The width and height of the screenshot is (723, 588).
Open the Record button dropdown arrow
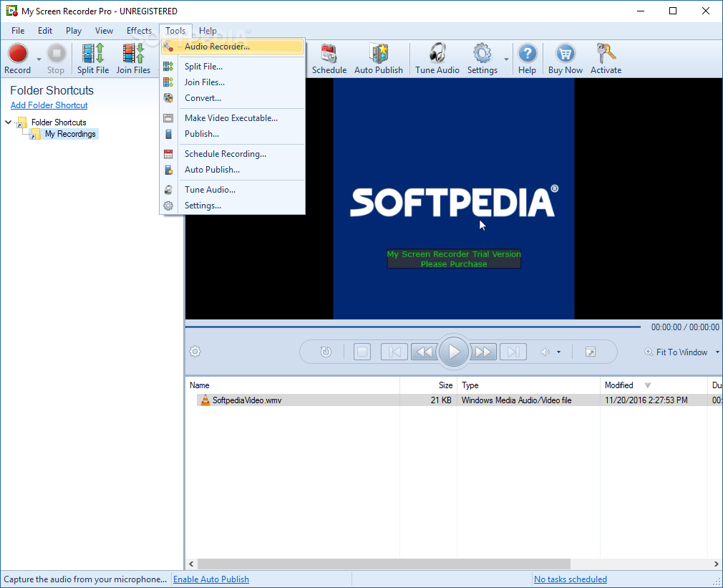tap(39, 59)
